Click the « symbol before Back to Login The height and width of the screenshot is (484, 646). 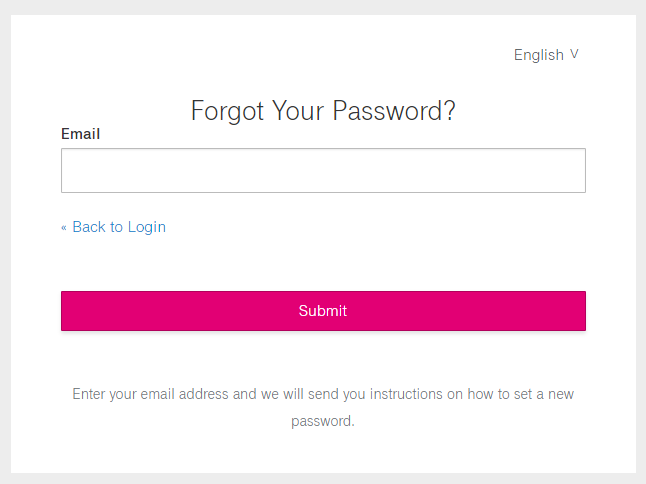[x=64, y=228]
